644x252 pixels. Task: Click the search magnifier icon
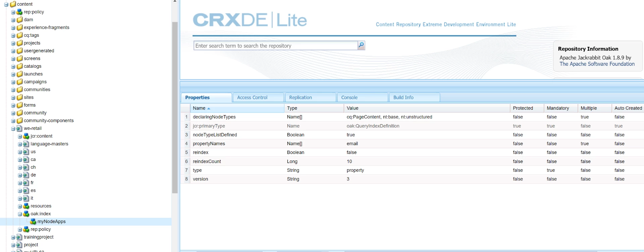click(361, 45)
